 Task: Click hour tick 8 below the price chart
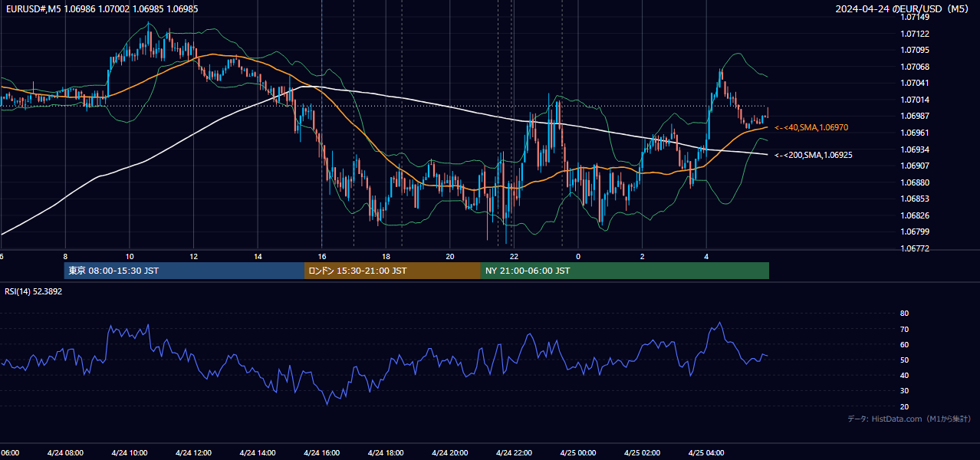coord(65,256)
